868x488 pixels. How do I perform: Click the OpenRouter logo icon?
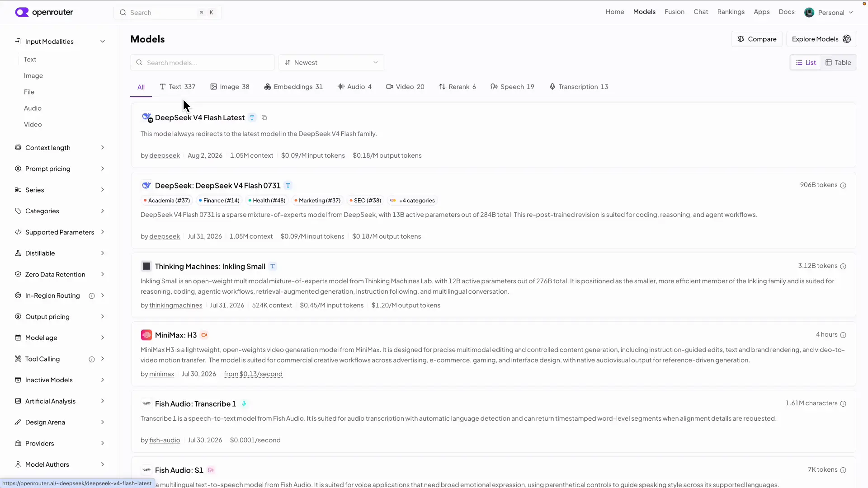[22, 12]
